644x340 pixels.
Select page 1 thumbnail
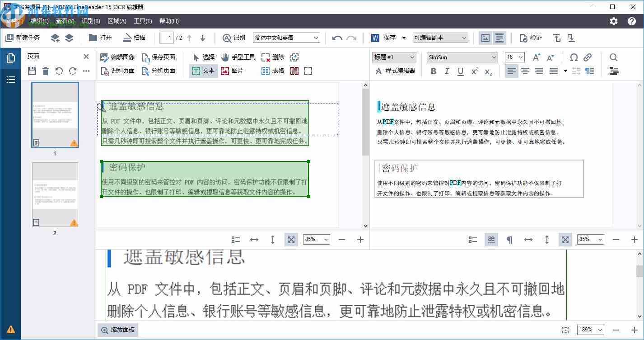(x=55, y=115)
